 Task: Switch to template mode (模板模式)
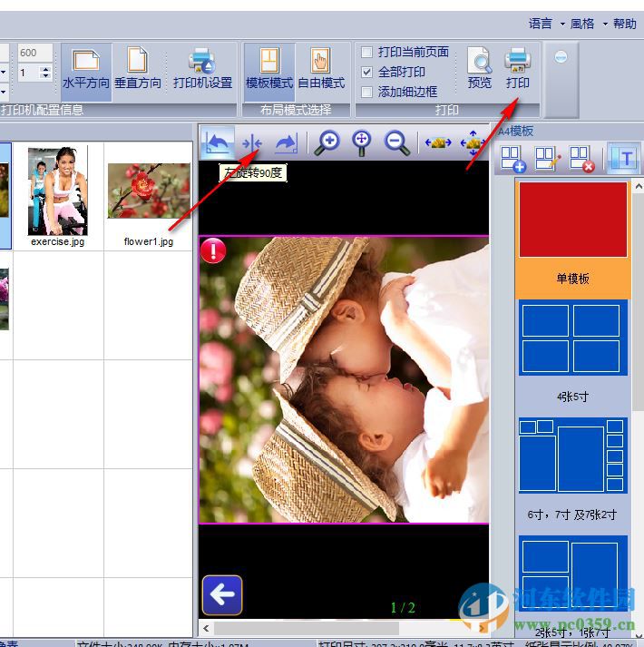pos(269,72)
